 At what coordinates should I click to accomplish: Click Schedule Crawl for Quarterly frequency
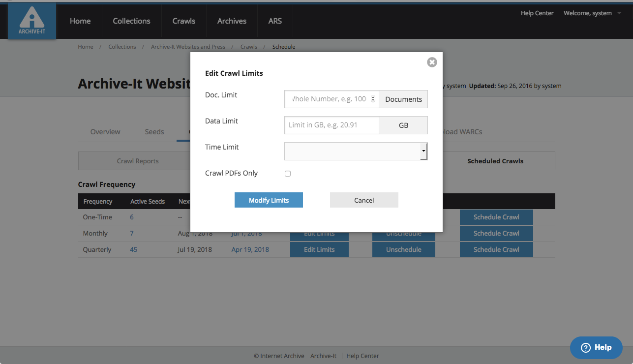(496, 249)
